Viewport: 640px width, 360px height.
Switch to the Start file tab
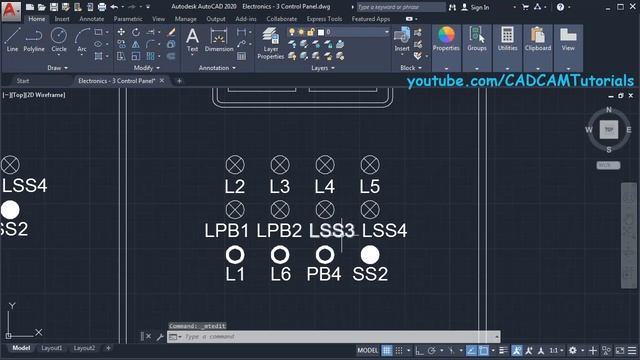pos(23,81)
